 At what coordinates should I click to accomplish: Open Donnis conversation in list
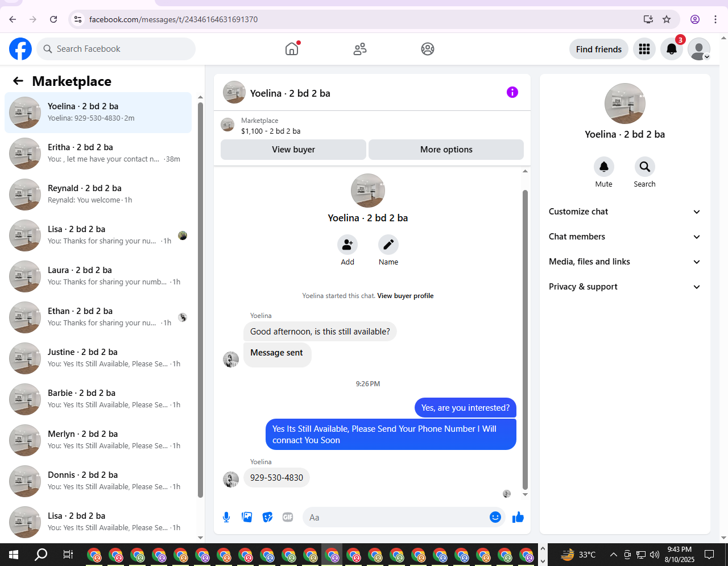pos(98,481)
